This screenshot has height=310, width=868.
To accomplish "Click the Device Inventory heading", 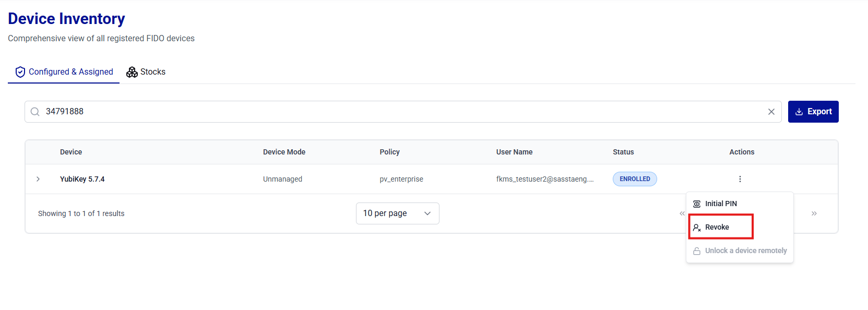I will click(x=66, y=19).
